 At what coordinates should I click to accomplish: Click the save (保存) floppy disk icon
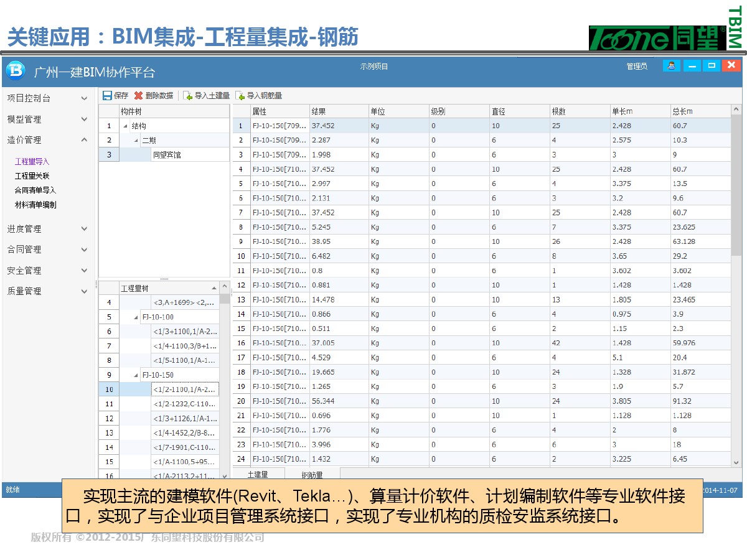click(107, 96)
